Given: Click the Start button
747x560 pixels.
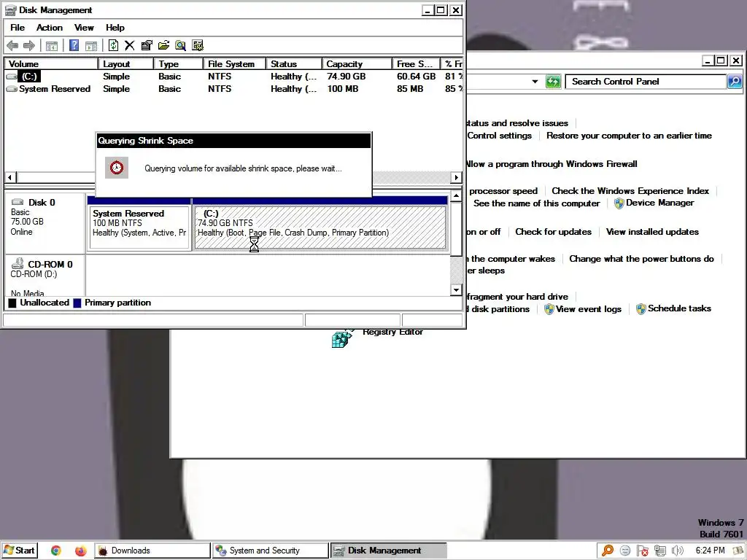Looking at the screenshot, I should coord(19,551).
